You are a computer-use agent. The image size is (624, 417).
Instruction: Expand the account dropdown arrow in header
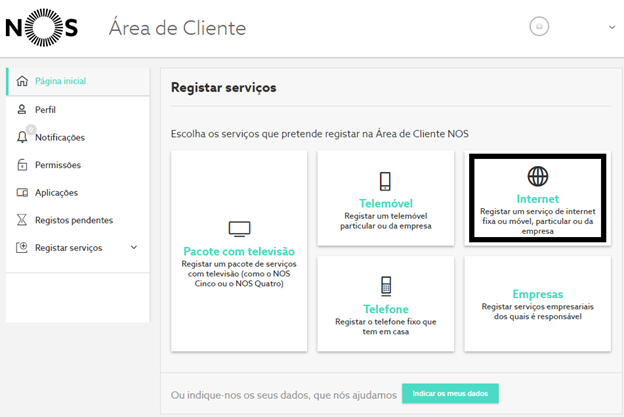[612, 27]
